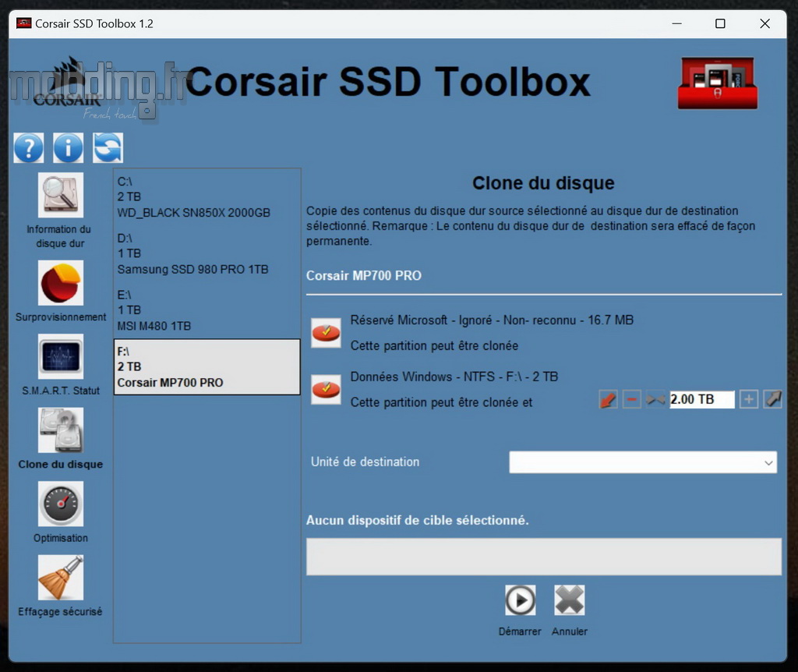Click the Optimisation label
Image resolution: width=798 pixels, height=672 pixels.
pyautogui.click(x=61, y=538)
